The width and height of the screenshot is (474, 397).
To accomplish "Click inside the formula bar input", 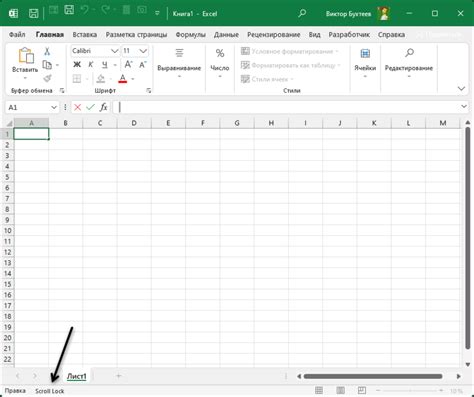I will (x=287, y=107).
